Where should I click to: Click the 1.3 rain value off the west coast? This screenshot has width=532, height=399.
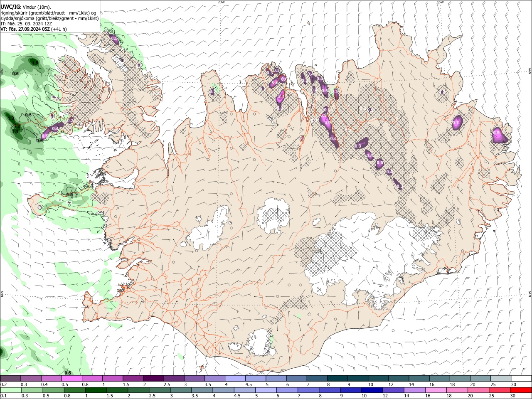pyautogui.click(x=11, y=118)
